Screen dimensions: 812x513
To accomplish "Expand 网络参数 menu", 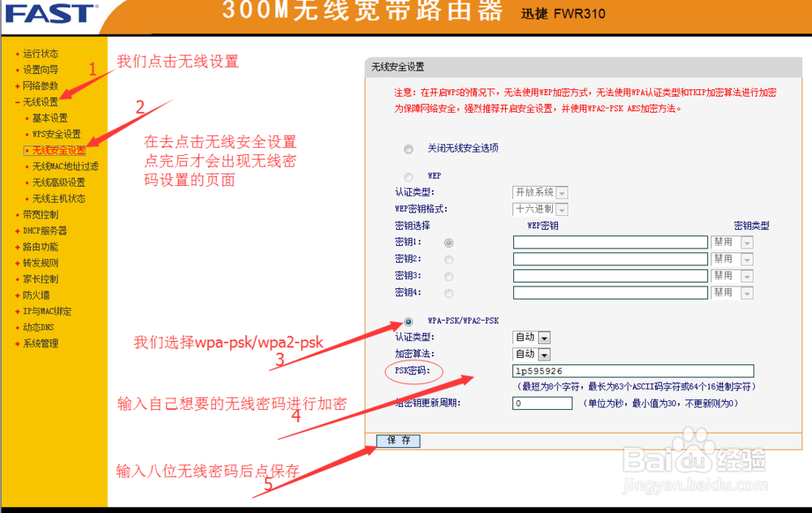I will pos(41,85).
